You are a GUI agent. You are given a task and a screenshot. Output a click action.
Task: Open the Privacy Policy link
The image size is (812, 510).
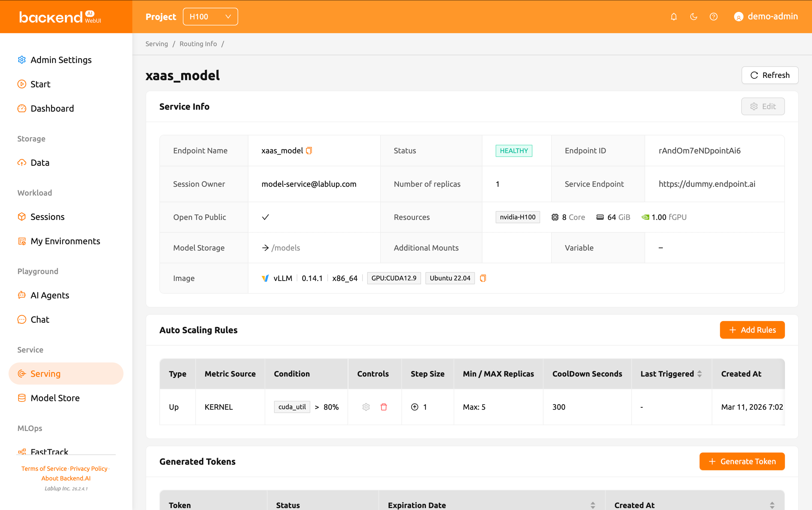89,469
